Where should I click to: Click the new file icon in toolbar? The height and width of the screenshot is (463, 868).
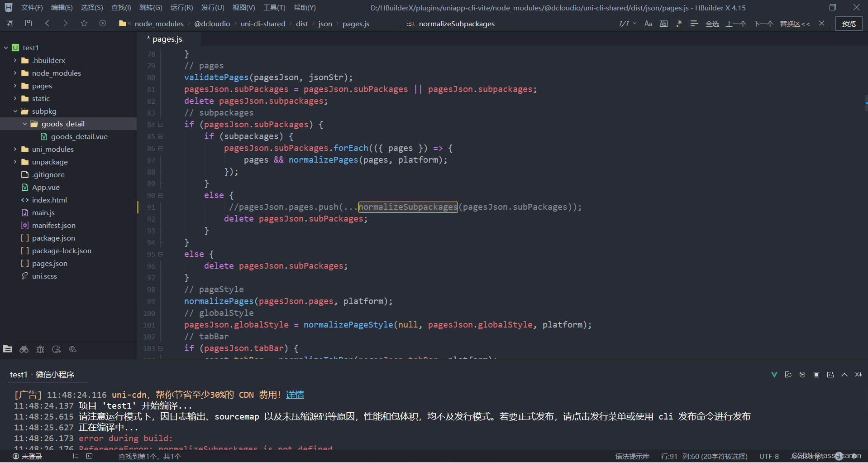[x=10, y=23]
